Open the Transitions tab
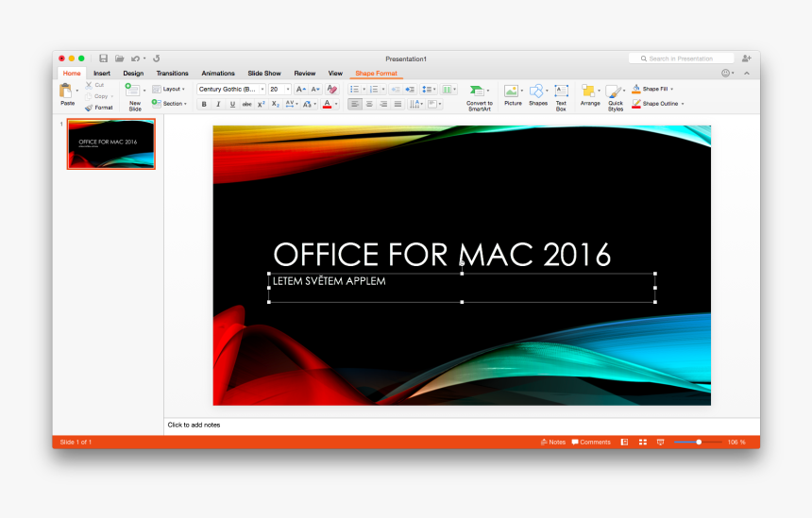812x518 pixels. [x=173, y=73]
